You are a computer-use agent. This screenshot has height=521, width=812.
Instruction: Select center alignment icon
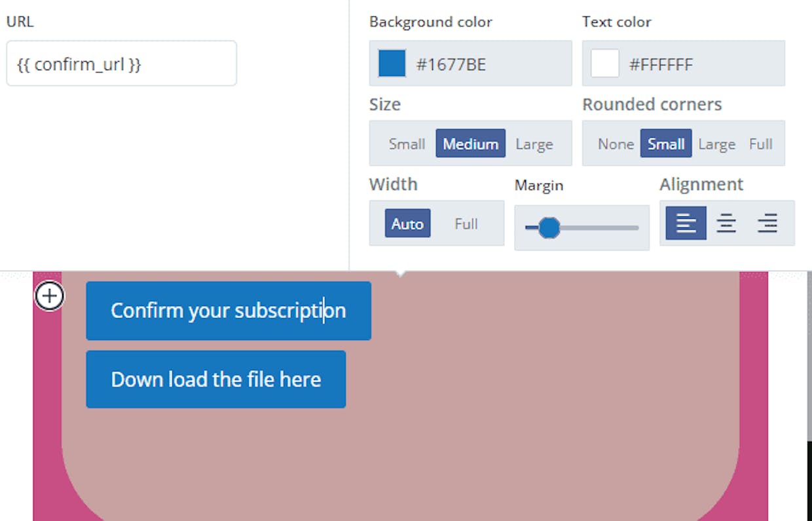726,223
